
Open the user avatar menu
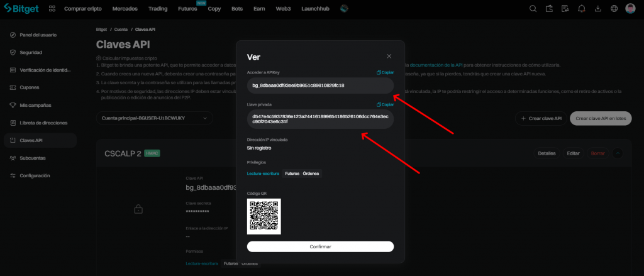pos(630,9)
